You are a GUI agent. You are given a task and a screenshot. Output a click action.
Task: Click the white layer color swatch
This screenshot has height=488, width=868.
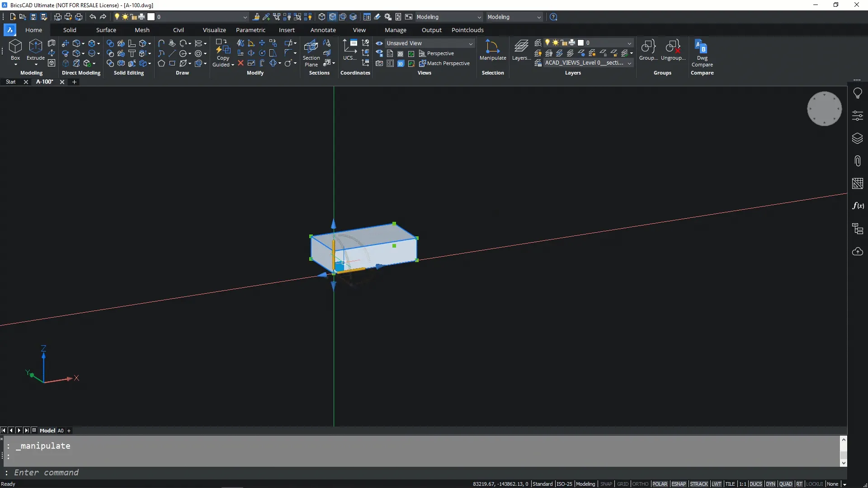(x=580, y=42)
